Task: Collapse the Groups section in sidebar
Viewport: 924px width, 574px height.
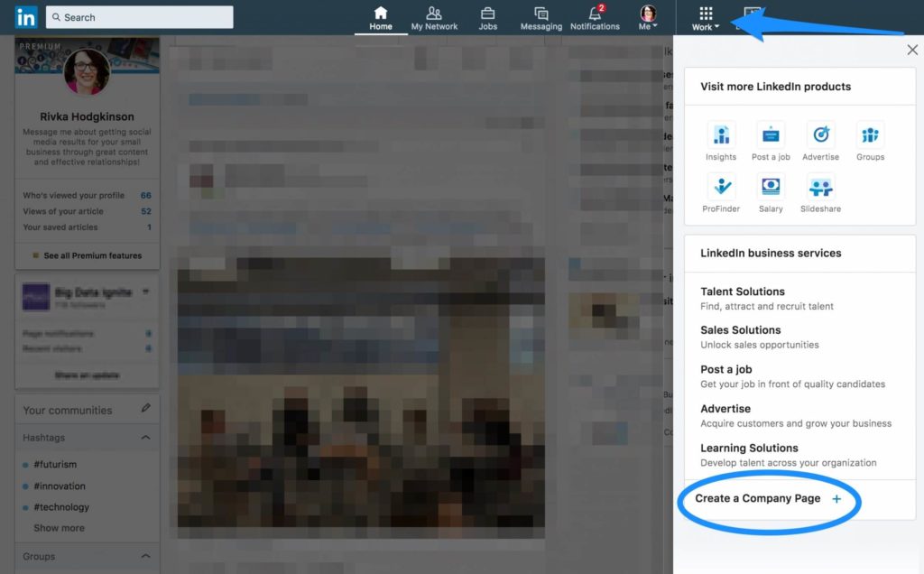Action: 145,556
